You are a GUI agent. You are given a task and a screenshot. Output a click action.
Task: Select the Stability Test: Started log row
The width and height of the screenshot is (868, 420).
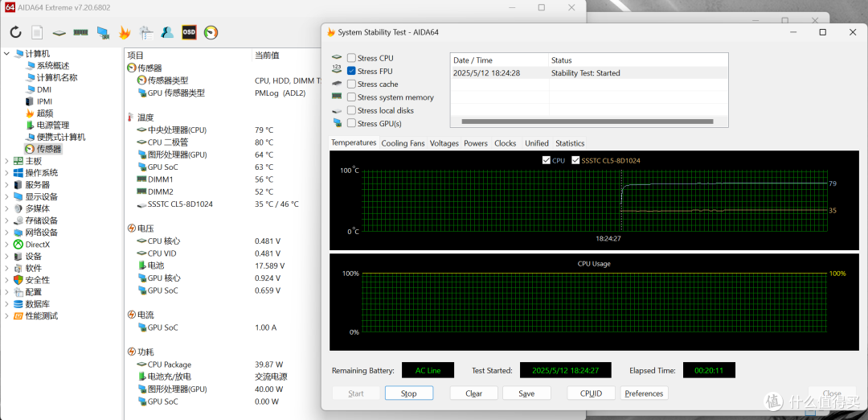point(589,73)
